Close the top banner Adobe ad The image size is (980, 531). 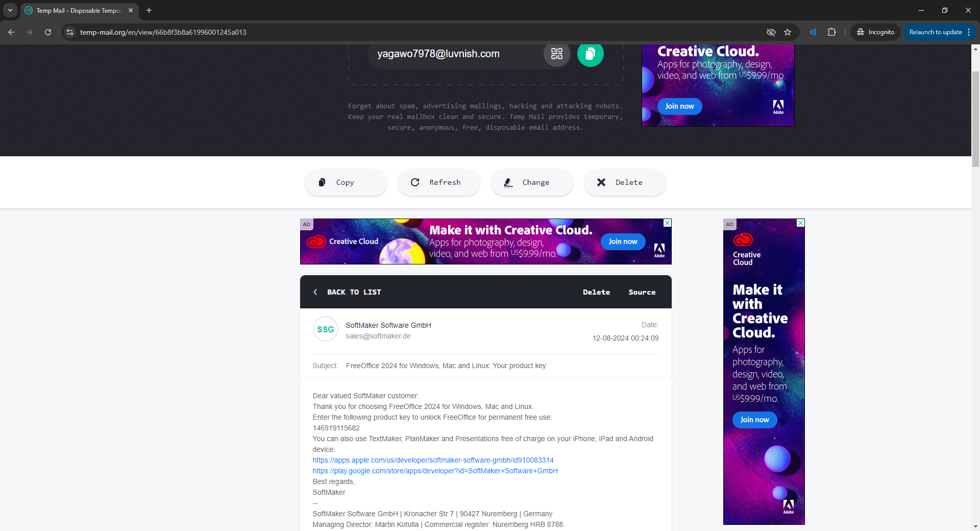tap(667, 223)
